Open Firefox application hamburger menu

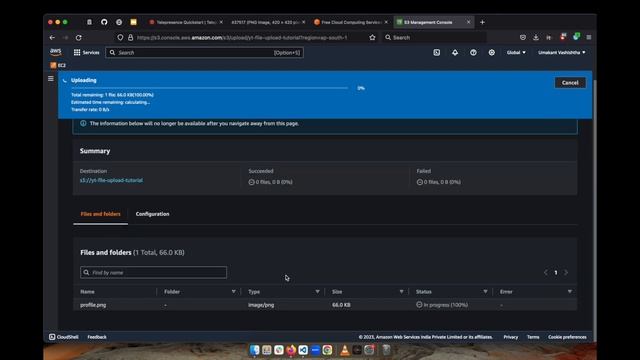click(x=589, y=38)
